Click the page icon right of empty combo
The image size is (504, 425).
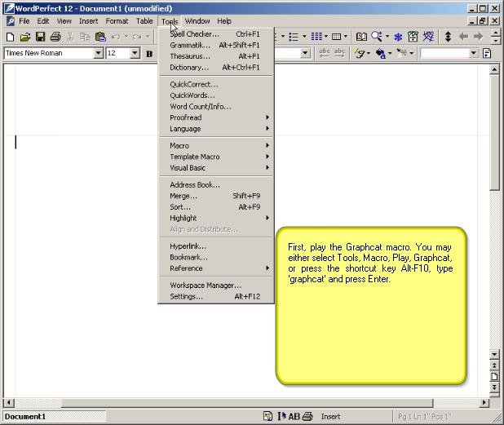pyautogui.click(x=488, y=53)
